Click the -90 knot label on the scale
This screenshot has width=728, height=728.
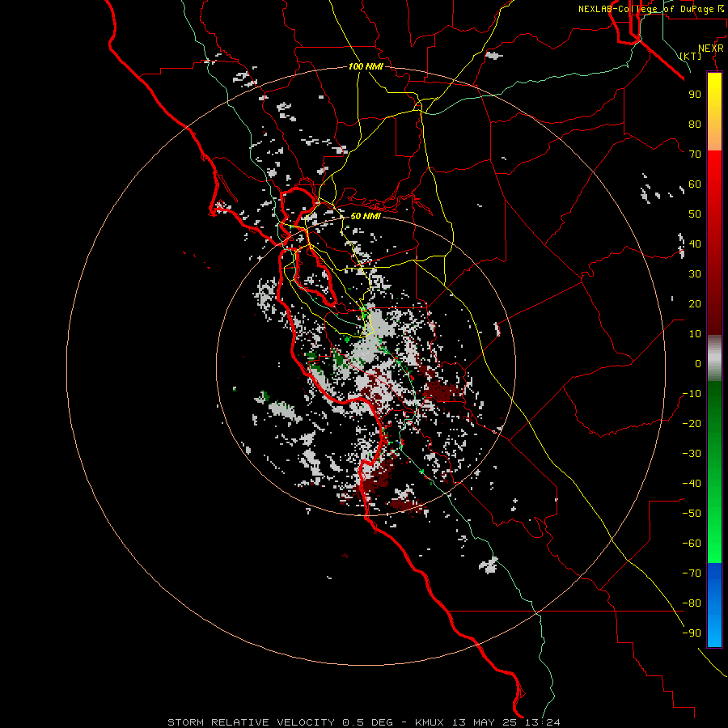[x=692, y=633]
